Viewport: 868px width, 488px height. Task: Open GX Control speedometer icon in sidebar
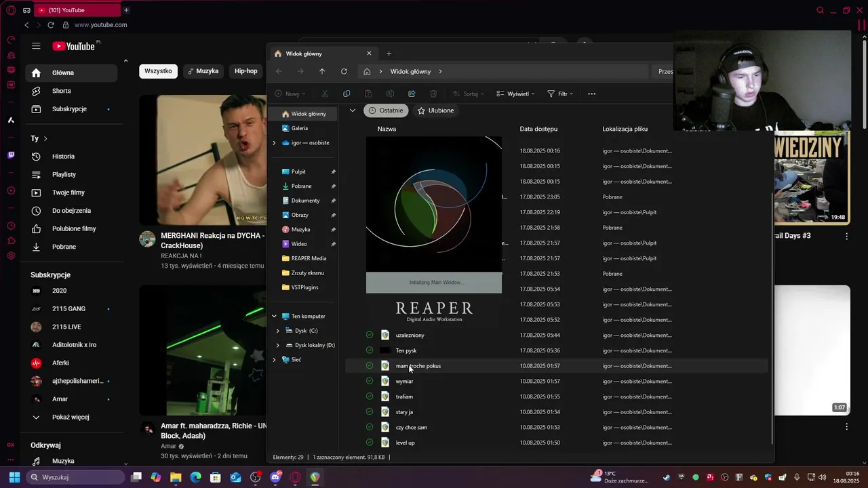point(11,40)
